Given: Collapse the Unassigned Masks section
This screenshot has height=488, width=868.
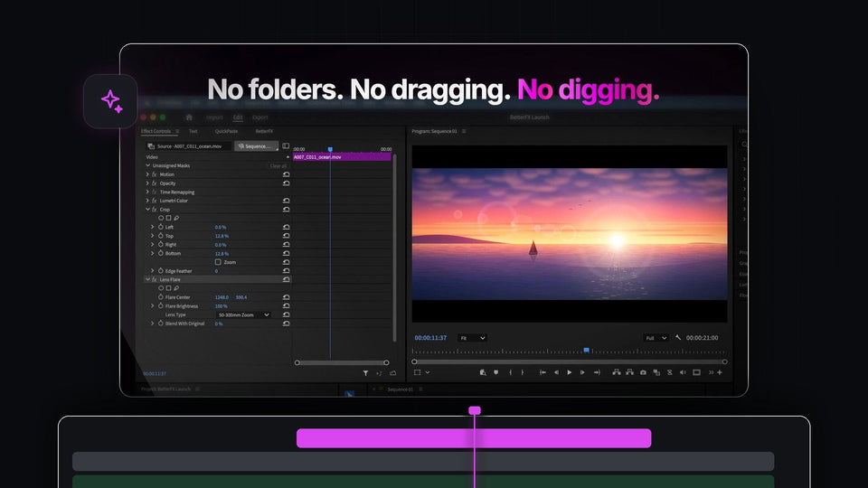Looking at the screenshot, I should point(147,165).
